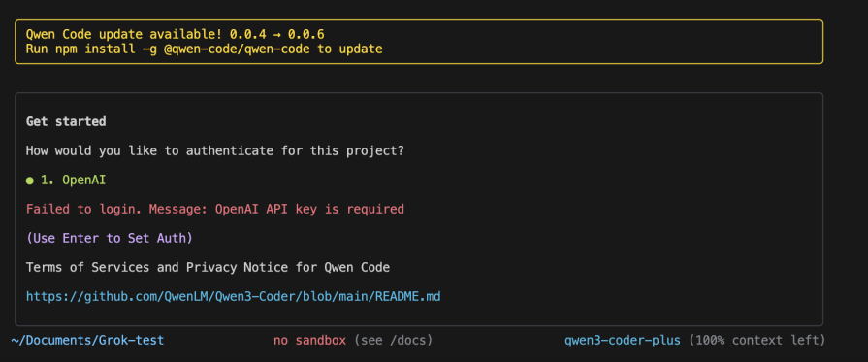The height and width of the screenshot is (362, 868).
Task: Click the authentication question prompt text
Action: pos(214,150)
